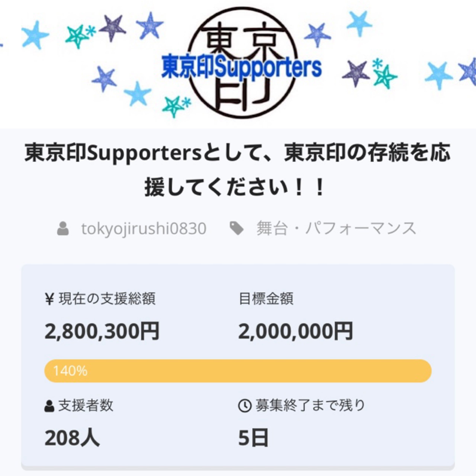476x476 pixels.
Task: Click the 現在の支援総額 label text
Action: point(107,299)
